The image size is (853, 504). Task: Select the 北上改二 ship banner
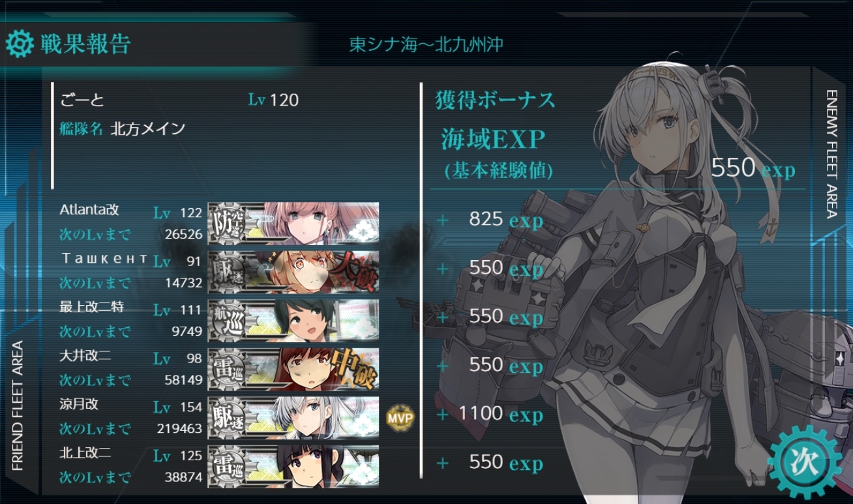pyautogui.click(x=293, y=466)
